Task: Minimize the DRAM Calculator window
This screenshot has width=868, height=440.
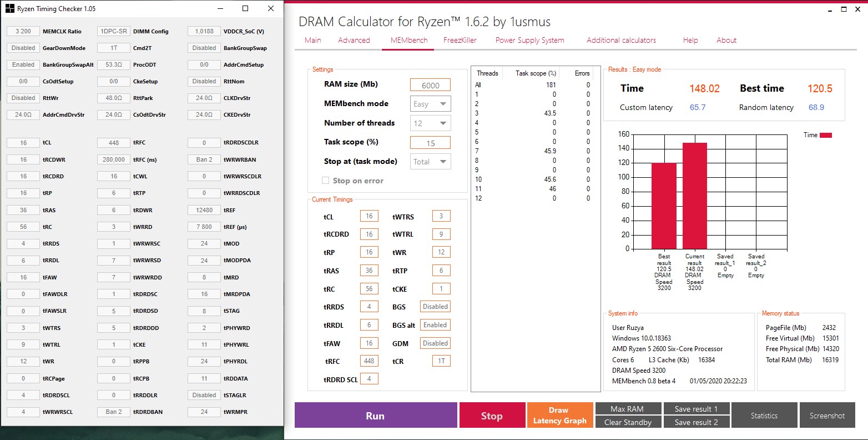Action: click(x=830, y=9)
